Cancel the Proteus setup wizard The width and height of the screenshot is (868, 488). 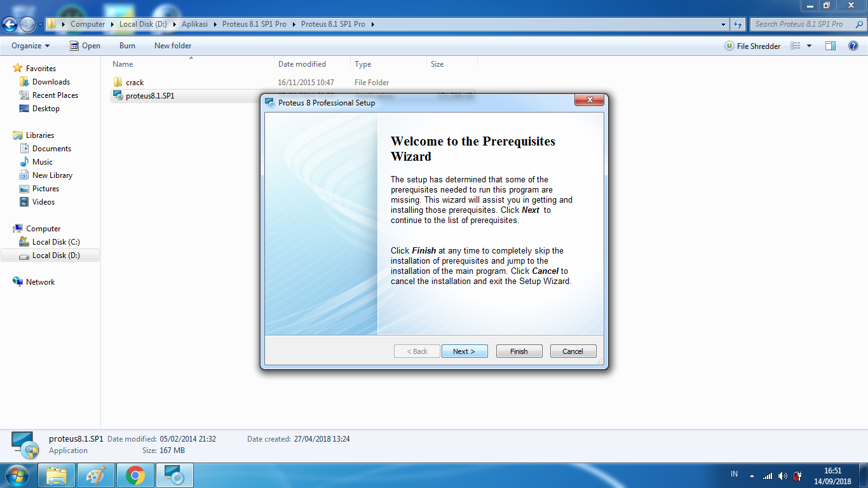point(573,351)
